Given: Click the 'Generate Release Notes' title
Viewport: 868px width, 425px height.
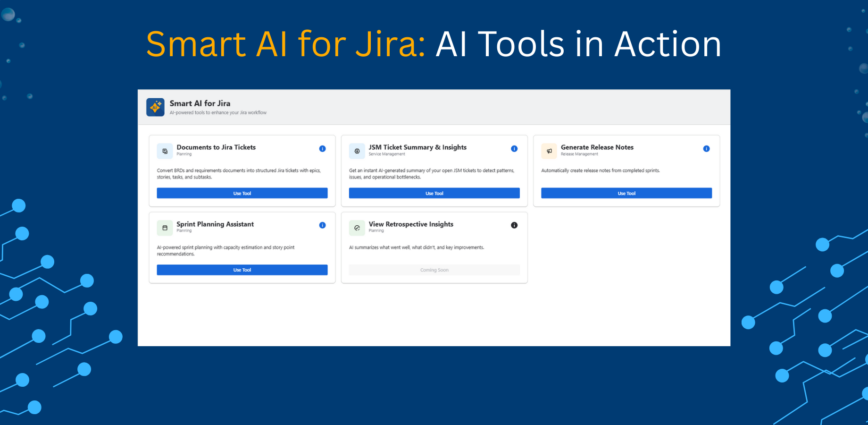Looking at the screenshot, I should 597,147.
